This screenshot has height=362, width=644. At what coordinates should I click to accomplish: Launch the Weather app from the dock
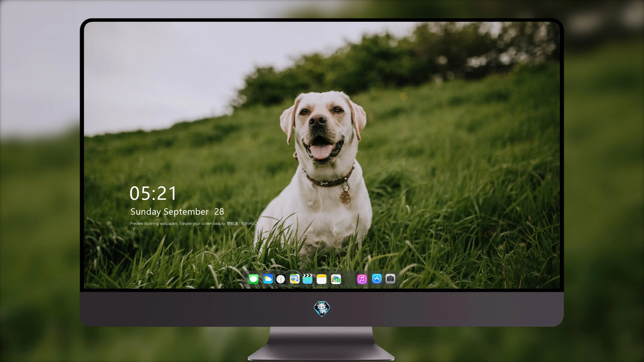coord(268,279)
